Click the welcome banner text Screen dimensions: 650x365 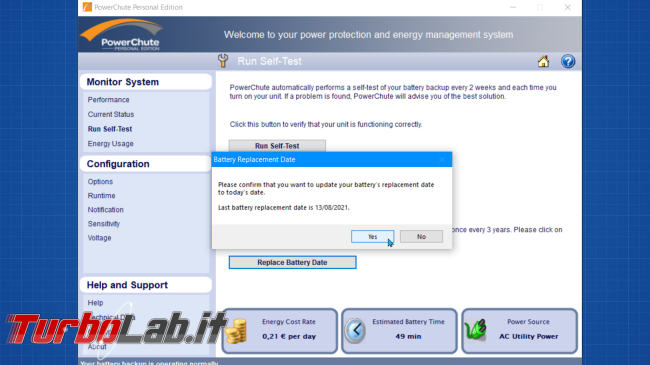click(x=369, y=35)
